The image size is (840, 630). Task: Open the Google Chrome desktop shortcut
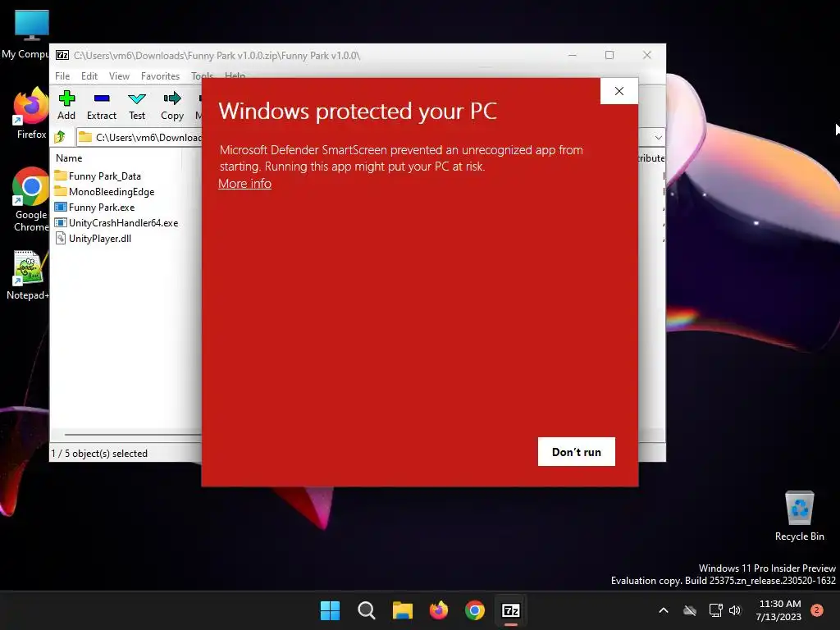click(x=31, y=200)
